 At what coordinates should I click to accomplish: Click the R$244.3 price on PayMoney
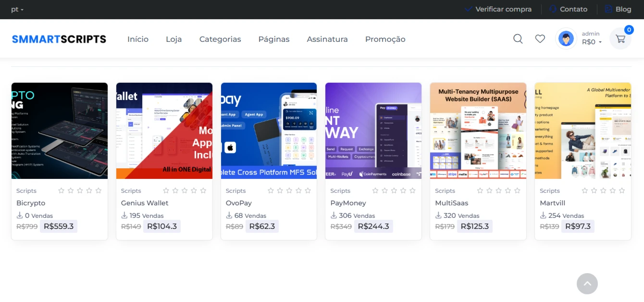pyautogui.click(x=373, y=226)
